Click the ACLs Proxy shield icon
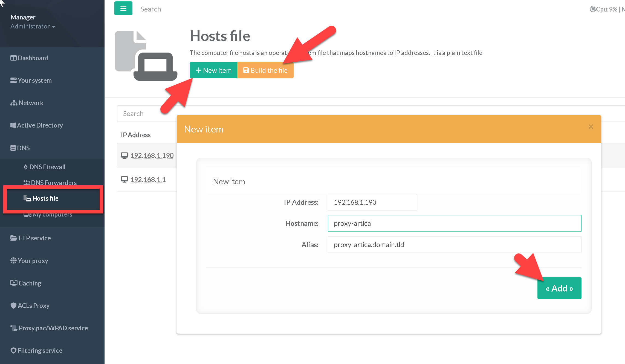The width and height of the screenshot is (625, 364). click(x=13, y=305)
